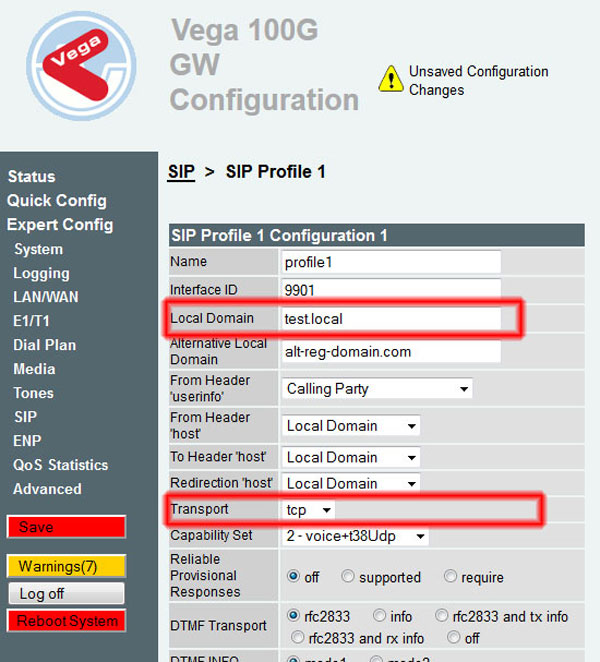Click the SIP Profile 1 Configuration 1 header
600x662 pixels.
click(x=377, y=236)
